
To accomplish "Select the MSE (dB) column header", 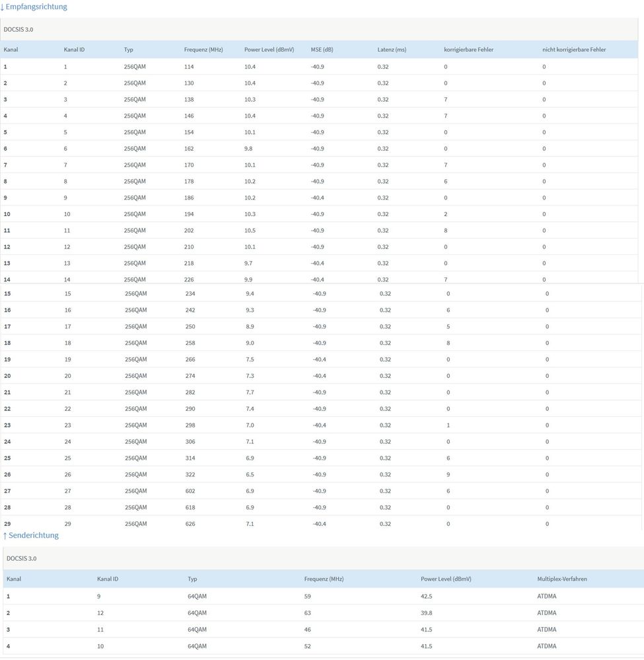I will tap(322, 50).
